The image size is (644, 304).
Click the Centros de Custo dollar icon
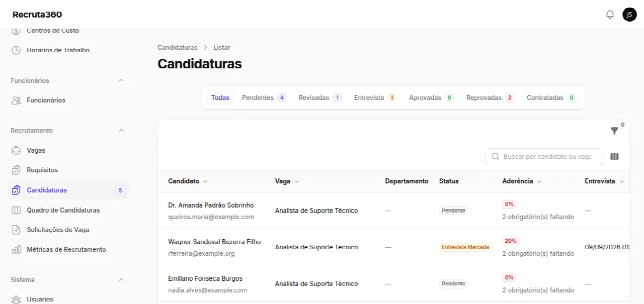16,31
